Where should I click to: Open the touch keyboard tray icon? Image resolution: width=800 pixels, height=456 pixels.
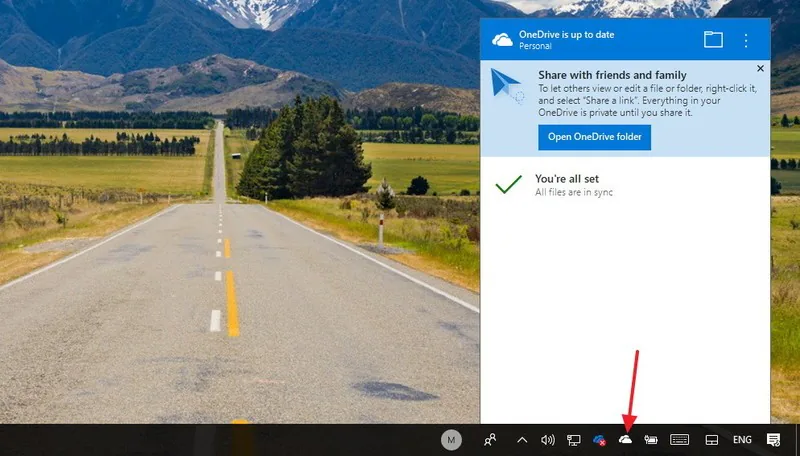click(680, 440)
